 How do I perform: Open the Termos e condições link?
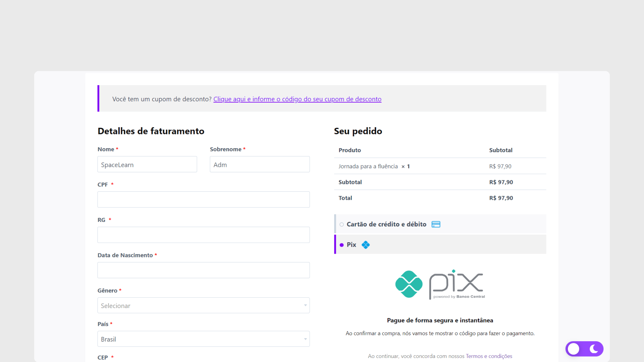489,356
